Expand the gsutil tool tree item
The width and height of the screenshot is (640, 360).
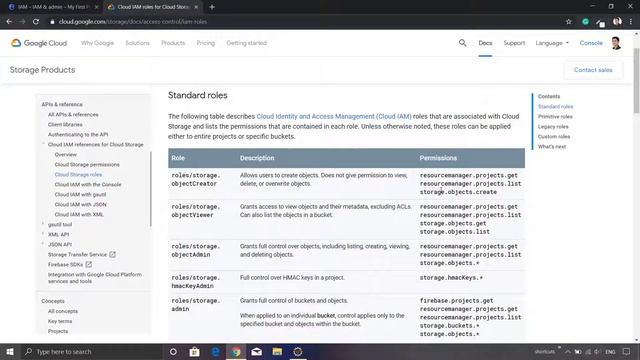43,224
